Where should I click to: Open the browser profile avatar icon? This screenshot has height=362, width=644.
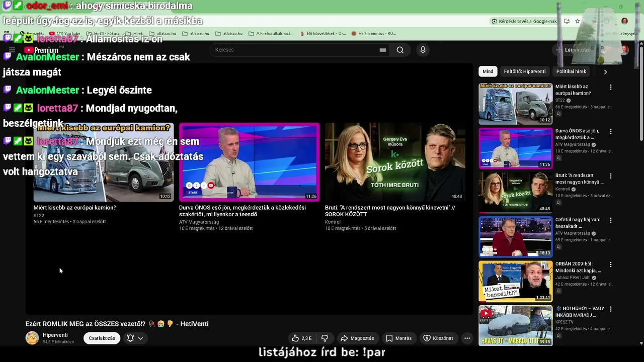click(x=624, y=21)
